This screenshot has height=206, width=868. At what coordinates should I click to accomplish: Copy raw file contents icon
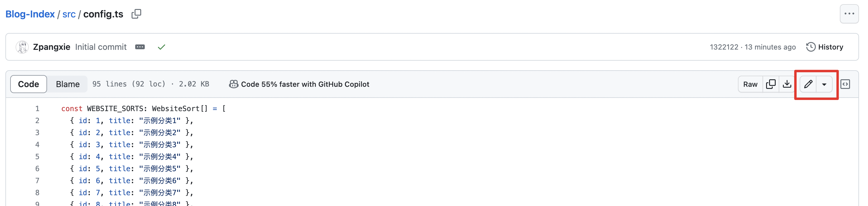click(771, 84)
